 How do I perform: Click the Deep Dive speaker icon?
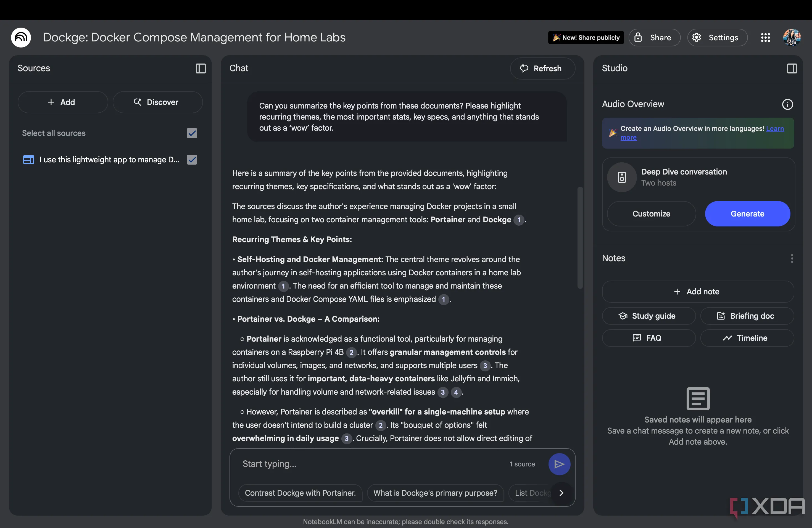622,177
